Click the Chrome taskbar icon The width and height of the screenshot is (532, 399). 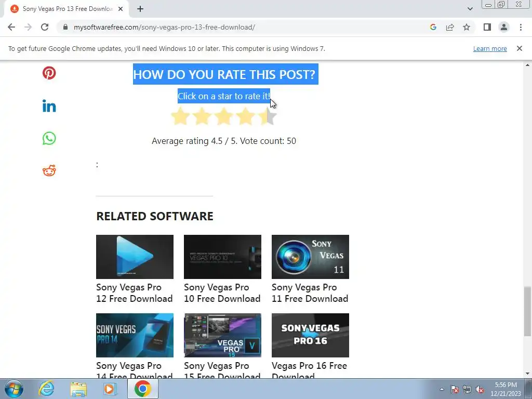(x=142, y=389)
